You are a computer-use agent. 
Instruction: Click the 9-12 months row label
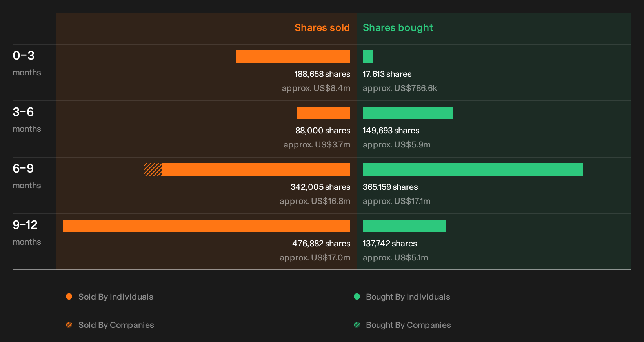(27, 233)
